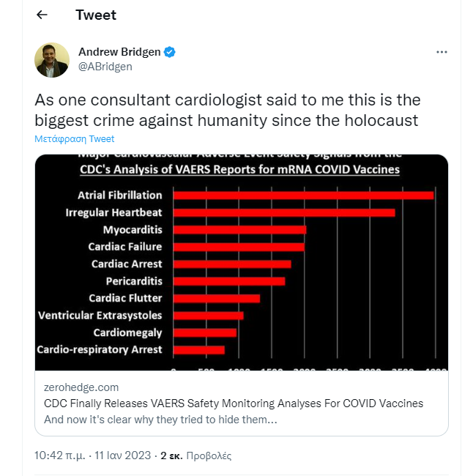The image size is (462, 476).
Task: Open Andrew Bridgen's profile picture
Action: [x=52, y=60]
